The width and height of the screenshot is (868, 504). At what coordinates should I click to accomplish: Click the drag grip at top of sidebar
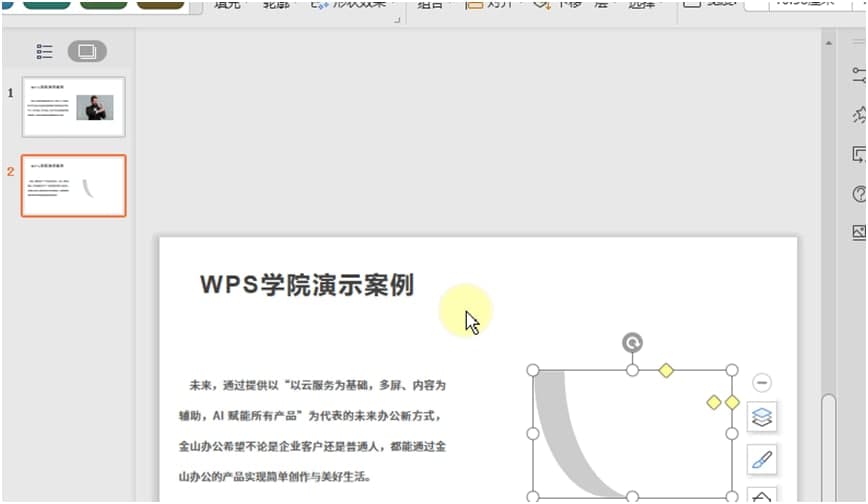[859, 41]
